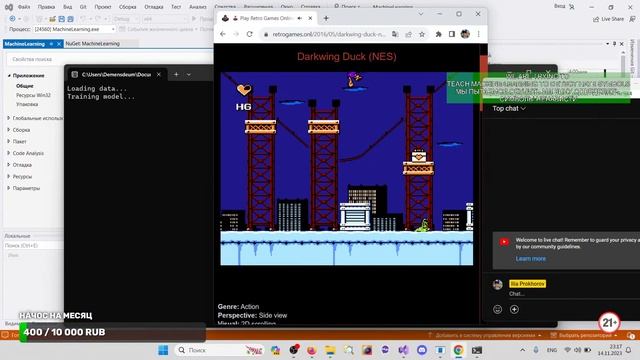Open the Тест menu
The width and height of the screenshot is (640, 360).
coord(176,7)
